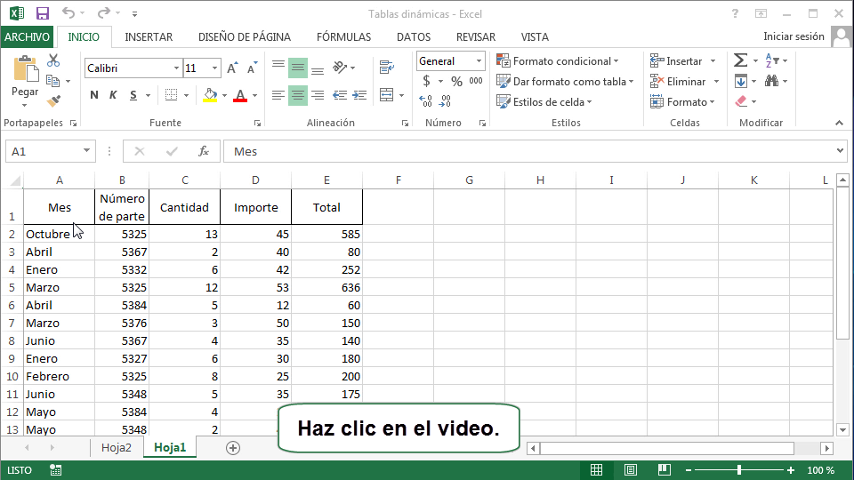The width and height of the screenshot is (854, 480).
Task: Click the zoom slider handle
Action: (739, 470)
